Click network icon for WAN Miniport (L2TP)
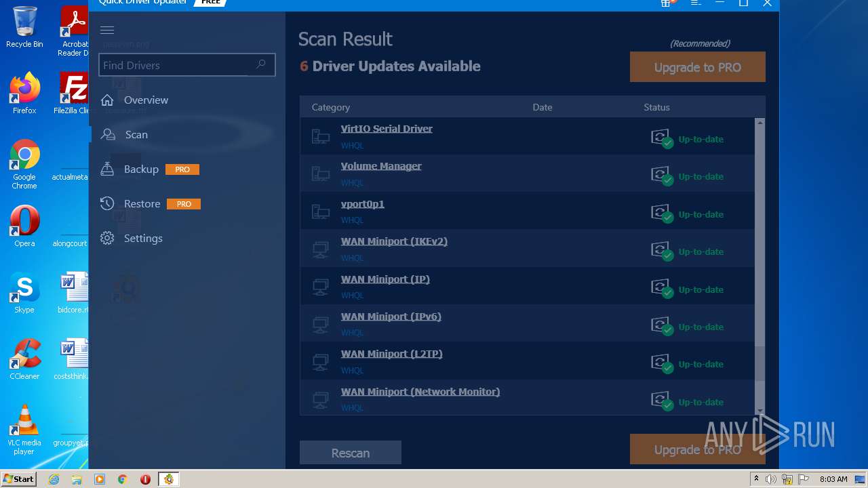The height and width of the screenshot is (488, 868). pos(321,362)
